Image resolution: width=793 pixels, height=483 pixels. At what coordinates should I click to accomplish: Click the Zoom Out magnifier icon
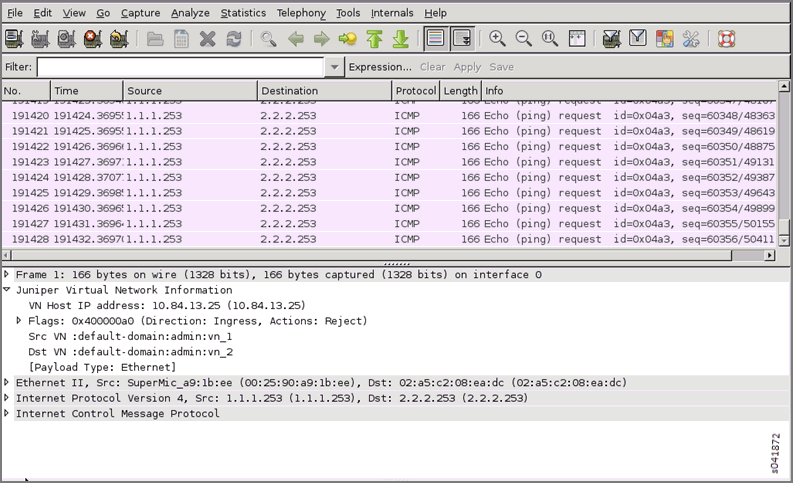click(x=523, y=39)
